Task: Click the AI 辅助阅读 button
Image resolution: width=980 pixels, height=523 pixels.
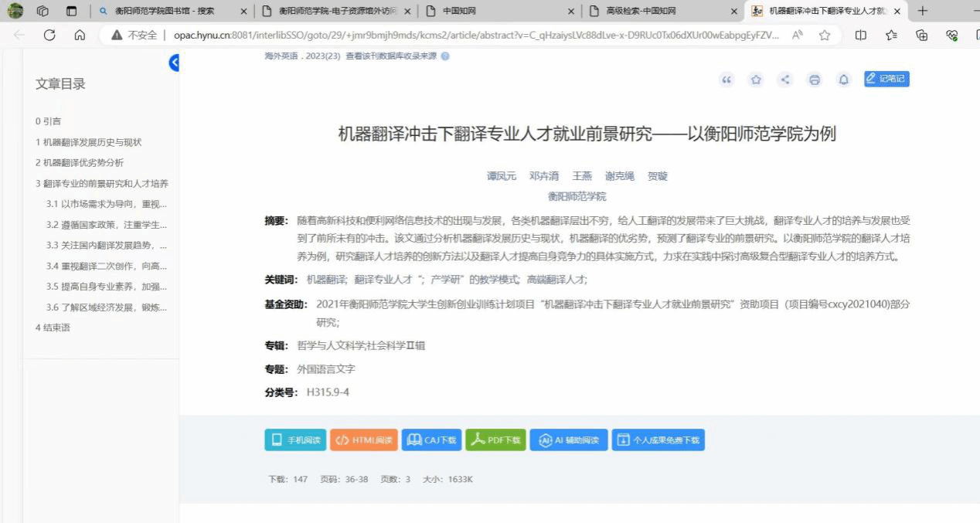Action: click(569, 440)
